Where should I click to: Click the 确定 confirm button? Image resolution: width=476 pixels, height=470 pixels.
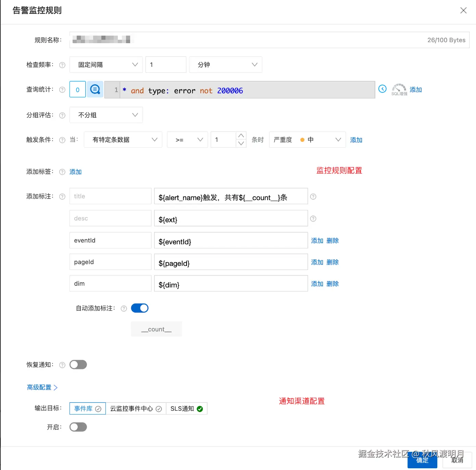[422, 460]
